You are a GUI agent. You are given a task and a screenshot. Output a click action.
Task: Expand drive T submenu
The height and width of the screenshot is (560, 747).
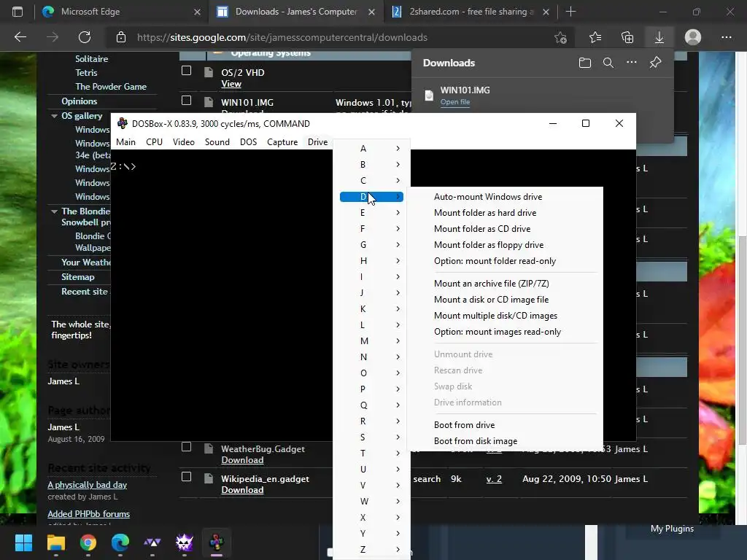pos(371,454)
